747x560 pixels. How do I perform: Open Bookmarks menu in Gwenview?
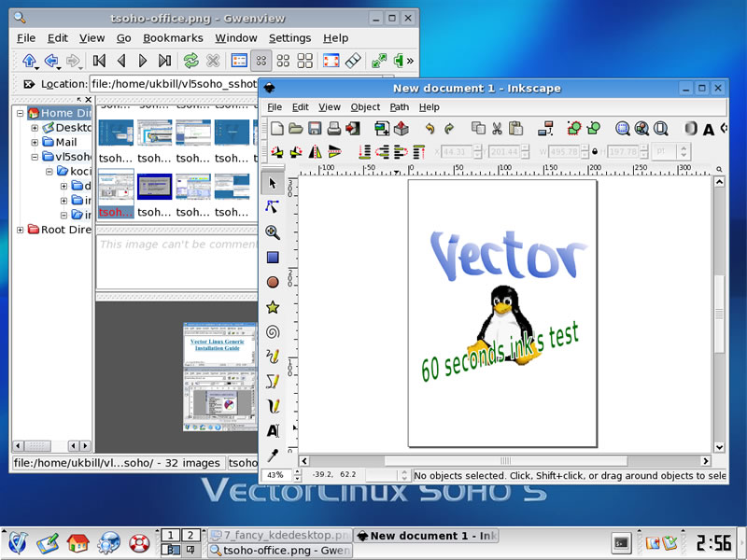(x=173, y=38)
